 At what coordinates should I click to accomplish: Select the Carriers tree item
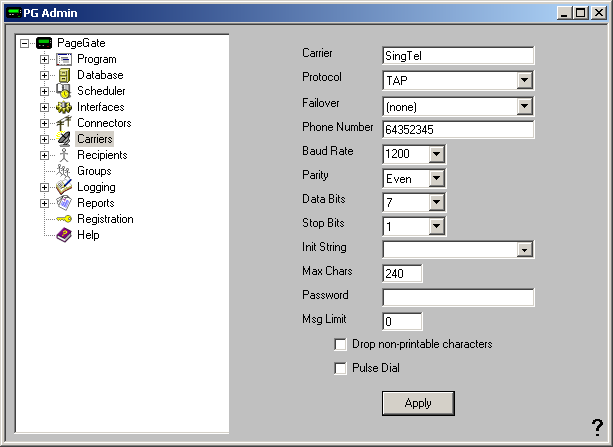coord(95,139)
